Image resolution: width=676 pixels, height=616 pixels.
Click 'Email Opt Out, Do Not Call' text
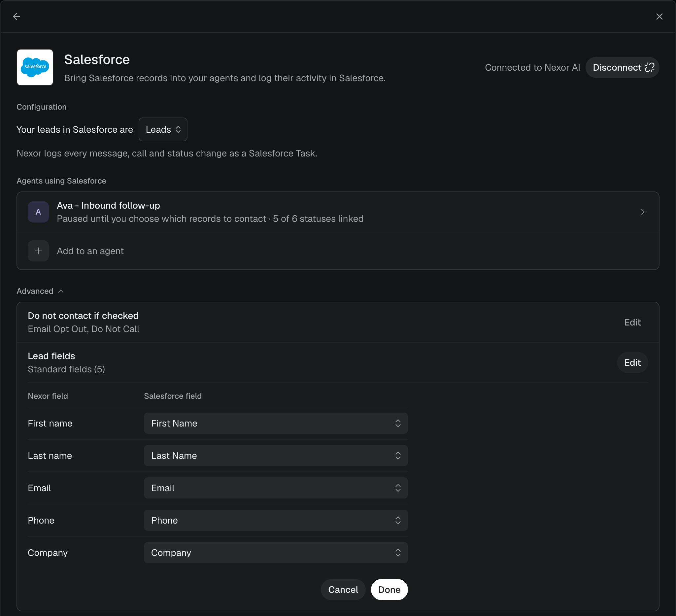[84, 329]
